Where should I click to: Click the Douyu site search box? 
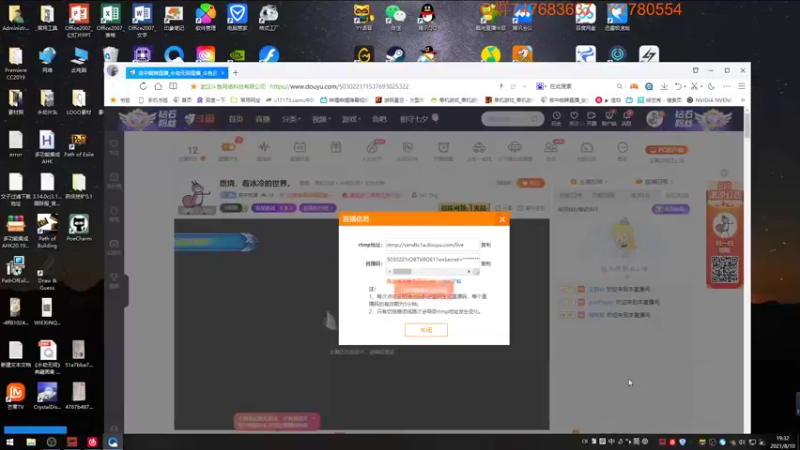(512, 119)
